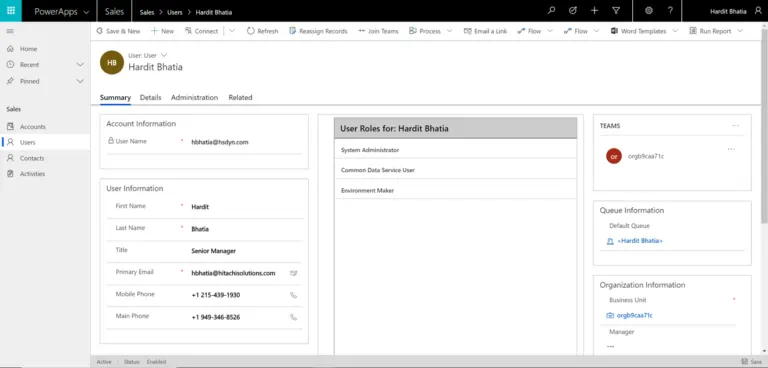Click the User Name field value
The width and height of the screenshot is (768, 368).
(x=220, y=142)
